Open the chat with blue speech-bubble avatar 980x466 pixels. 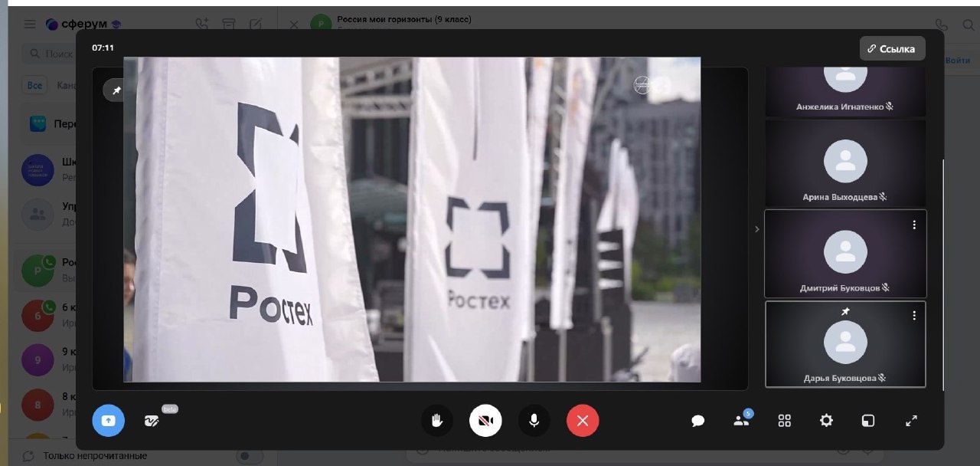tap(38, 124)
